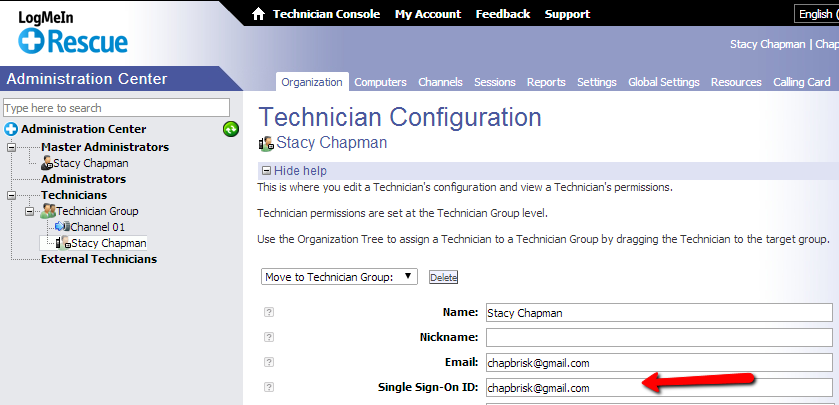Collapse the Technicians tree node
Viewport: 839px width, 405px height.
point(11,195)
